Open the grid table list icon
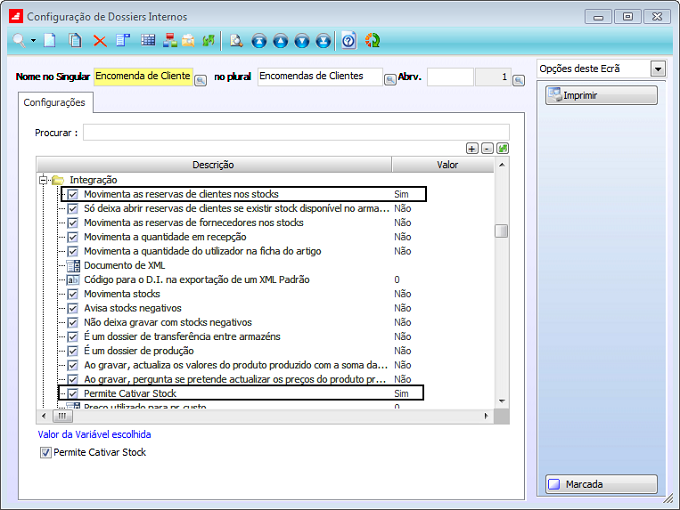Viewport: 680px width, 510px height. (x=148, y=41)
